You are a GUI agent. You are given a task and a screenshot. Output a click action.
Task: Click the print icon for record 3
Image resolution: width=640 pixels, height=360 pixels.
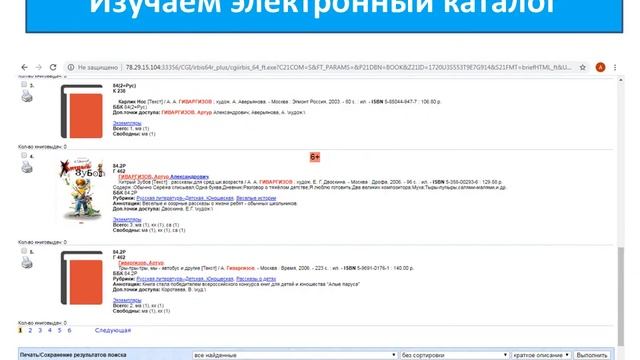tap(27, 97)
